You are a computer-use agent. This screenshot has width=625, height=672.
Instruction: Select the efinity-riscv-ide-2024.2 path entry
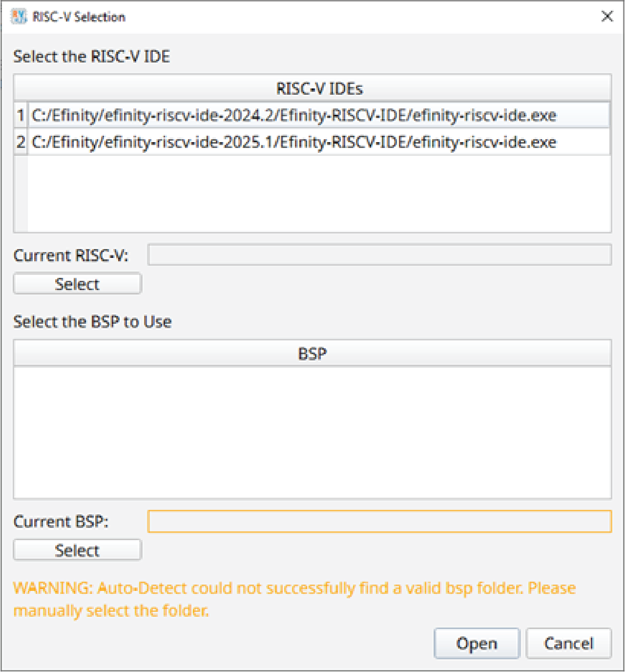tap(294, 115)
